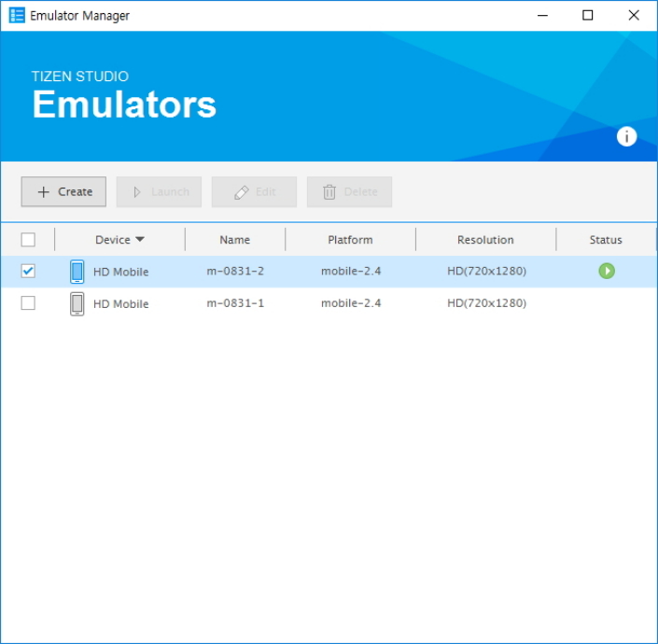Click the Delete trash button
The height and width of the screenshot is (644, 658).
349,192
